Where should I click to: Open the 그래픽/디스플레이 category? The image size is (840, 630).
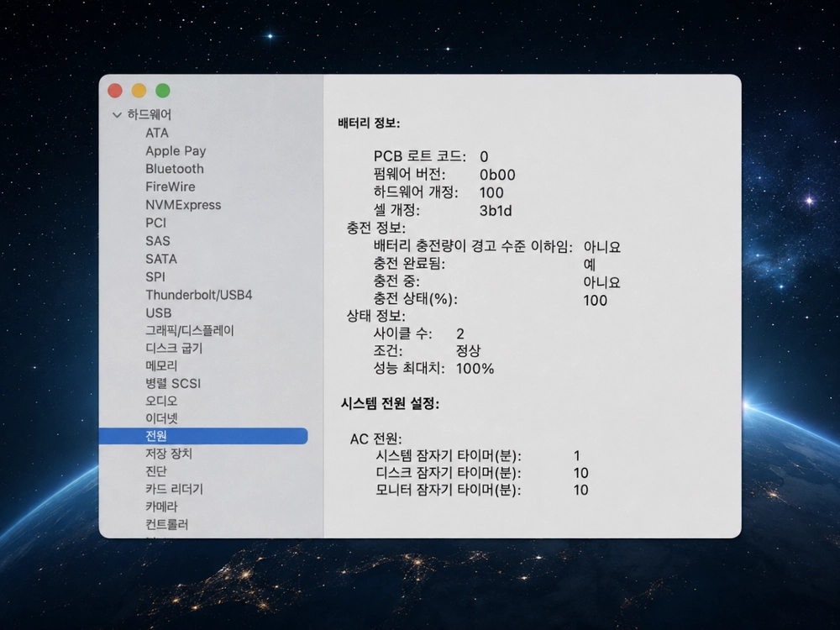[x=190, y=330]
